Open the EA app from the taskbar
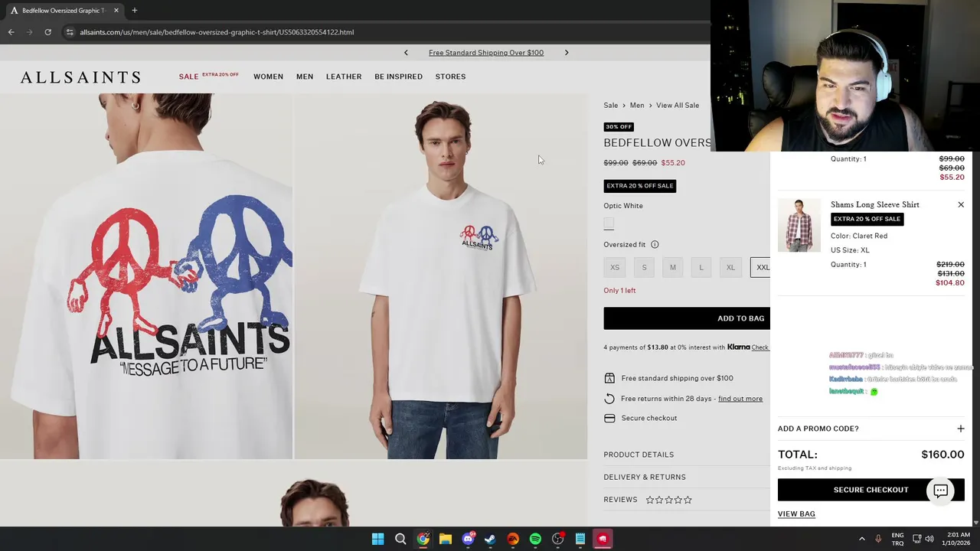The width and height of the screenshot is (980, 551). 513,539
